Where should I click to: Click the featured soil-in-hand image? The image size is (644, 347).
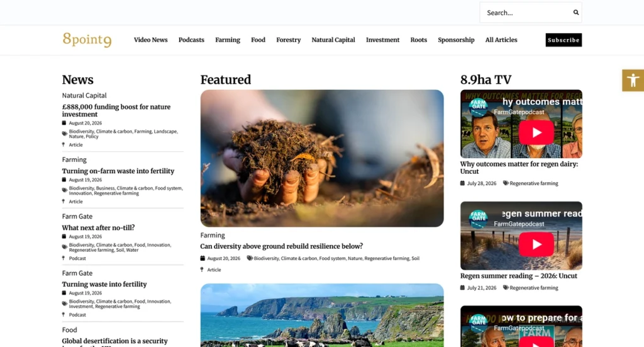point(322,158)
